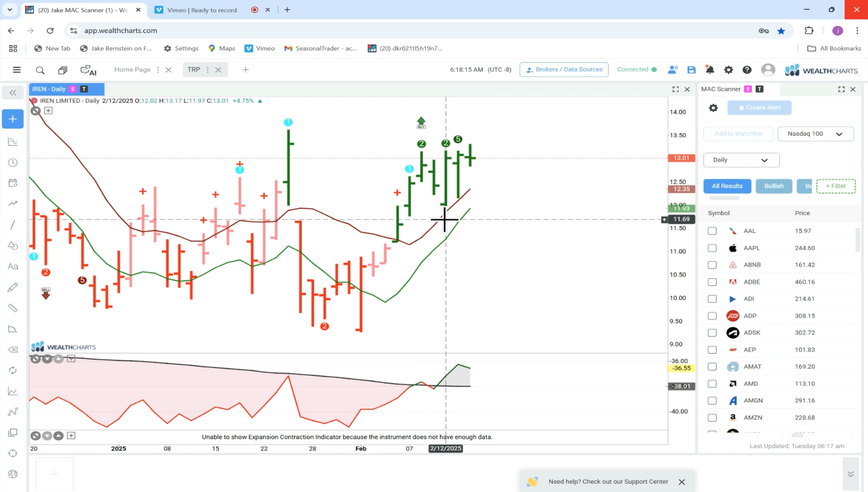Viewport: 868px width, 492px height.
Task: Select the crosshair target tool
Action: (x=13, y=453)
